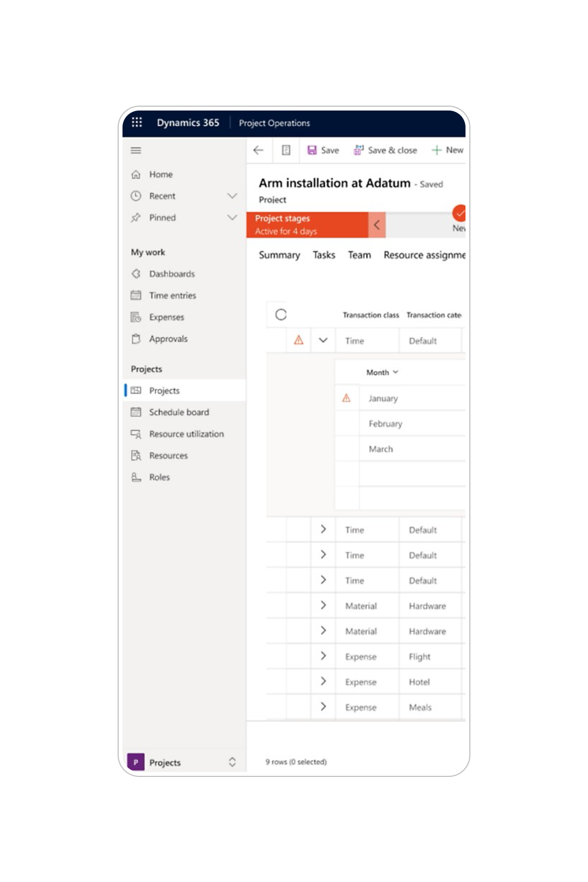
Task: Collapse the expanded first Time row
Action: click(x=323, y=340)
